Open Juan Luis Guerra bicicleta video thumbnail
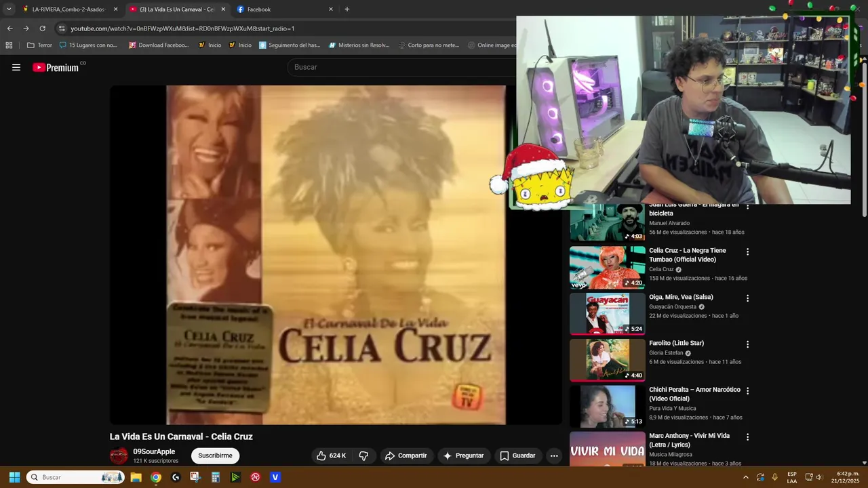The height and width of the screenshot is (488, 868). 608,222
